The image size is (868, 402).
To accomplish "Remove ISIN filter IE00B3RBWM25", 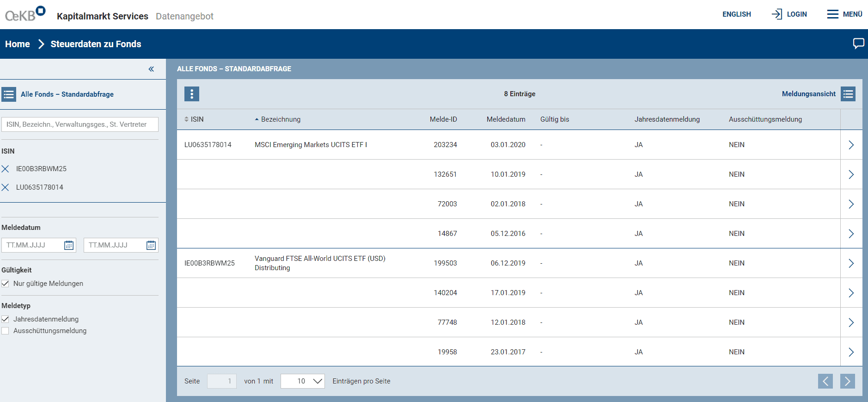I will [6, 169].
